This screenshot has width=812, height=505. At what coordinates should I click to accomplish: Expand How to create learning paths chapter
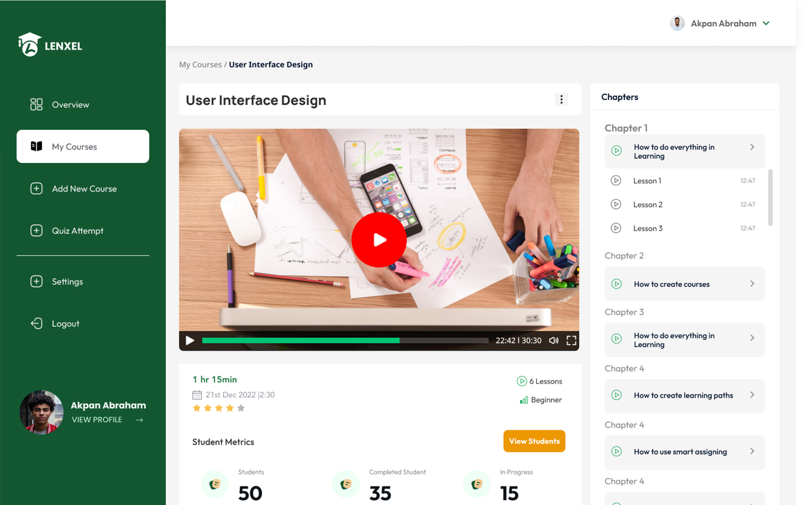751,395
